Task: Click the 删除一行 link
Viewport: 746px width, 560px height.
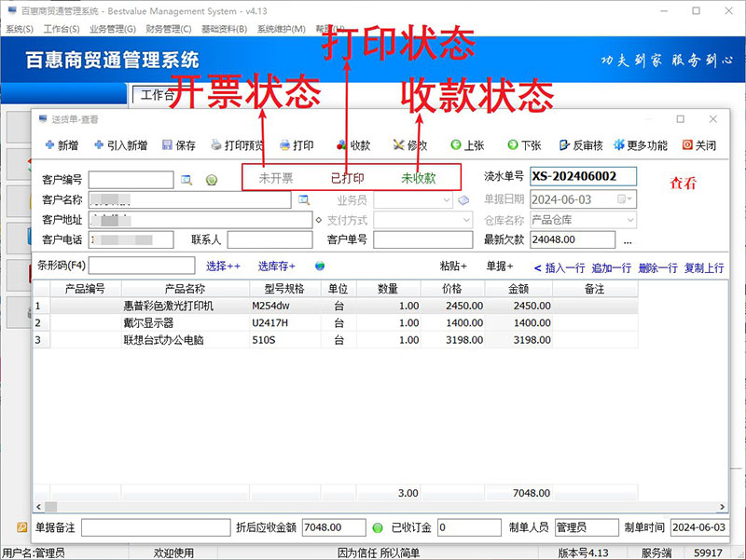Action: pos(658,268)
